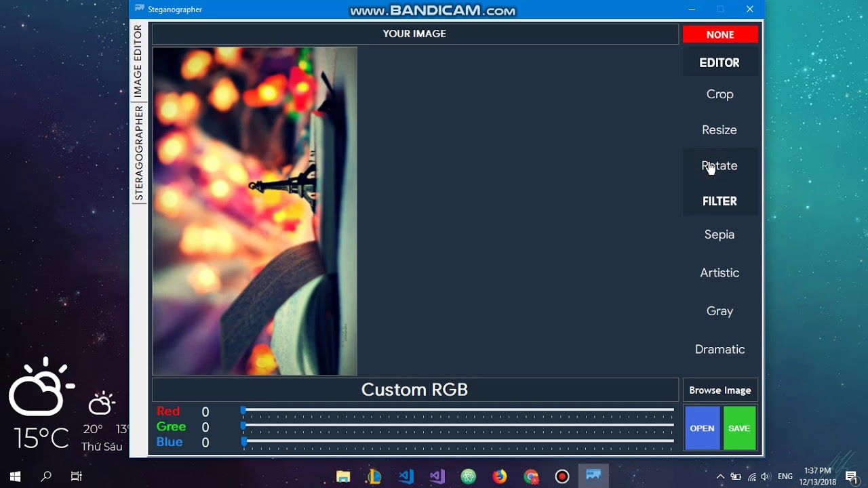Click the green SAVE button
868x488 pixels.
point(739,428)
